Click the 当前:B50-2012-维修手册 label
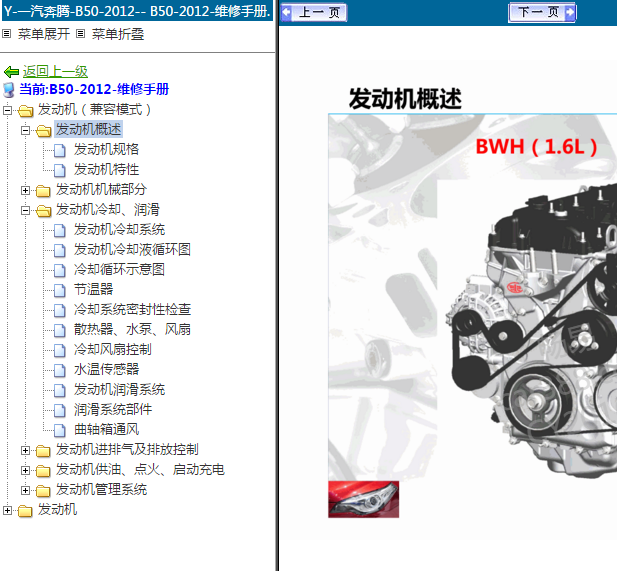Image resolution: width=617 pixels, height=571 pixels. pos(94,89)
